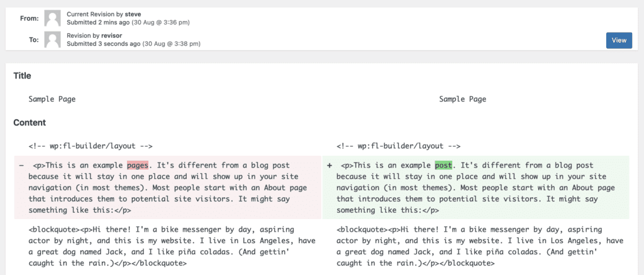Click the "Content" section heading
This screenshot has width=644, height=275.
pyautogui.click(x=29, y=122)
